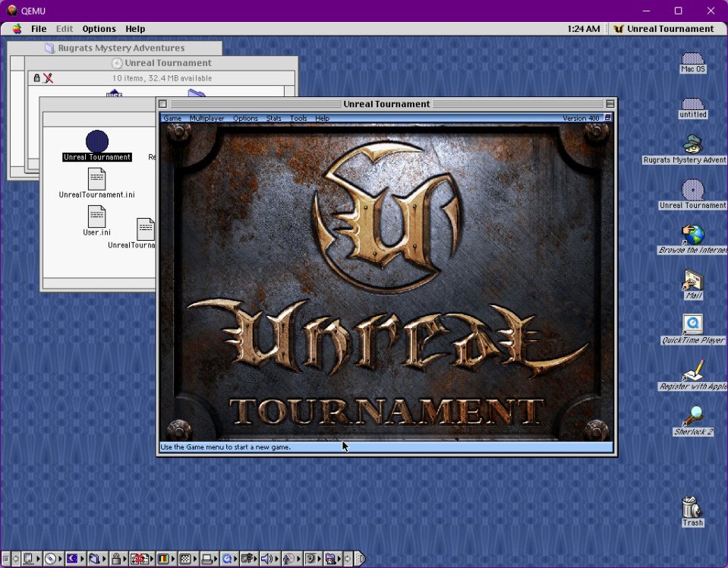
Task: Expand the application switcher showing Unreal Tournament
Action: [663, 29]
